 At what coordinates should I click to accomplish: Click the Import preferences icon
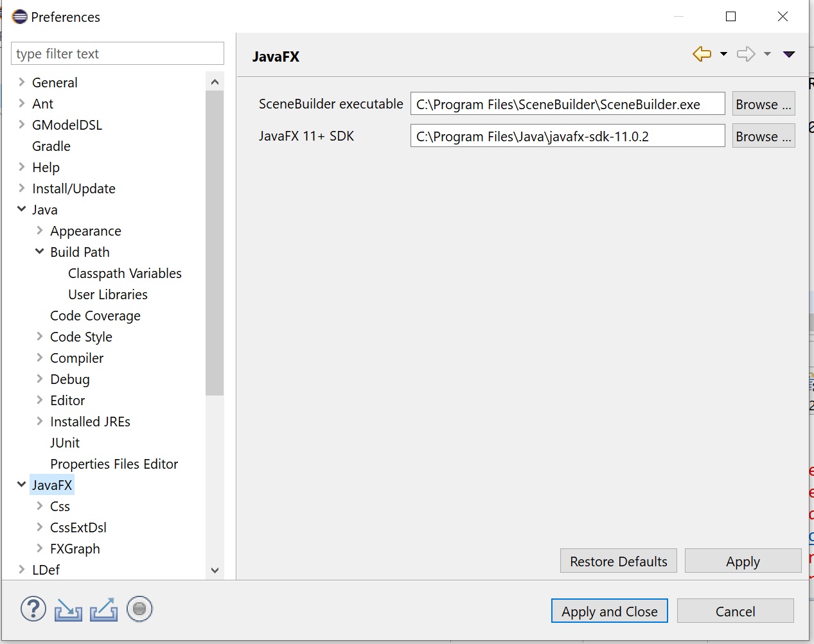click(x=68, y=609)
